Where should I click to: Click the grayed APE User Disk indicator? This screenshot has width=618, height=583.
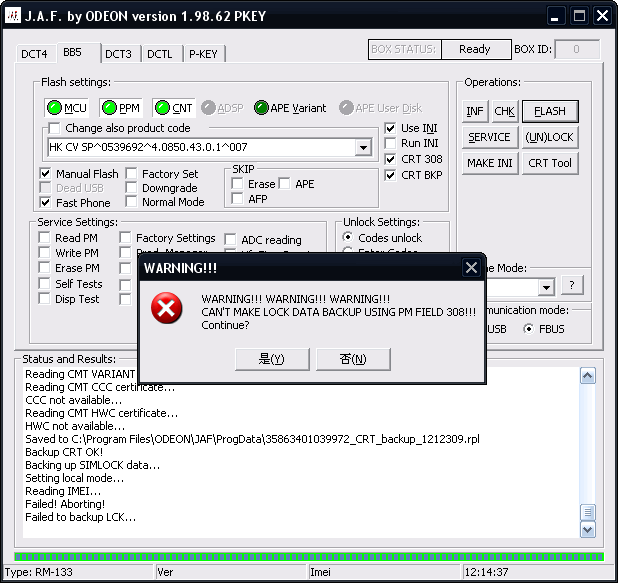[x=380, y=108]
